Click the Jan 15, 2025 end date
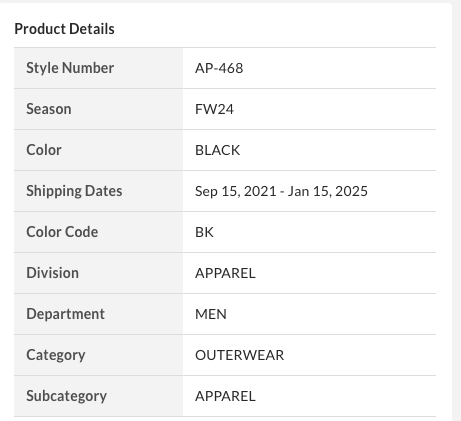461x421 pixels. point(328,191)
